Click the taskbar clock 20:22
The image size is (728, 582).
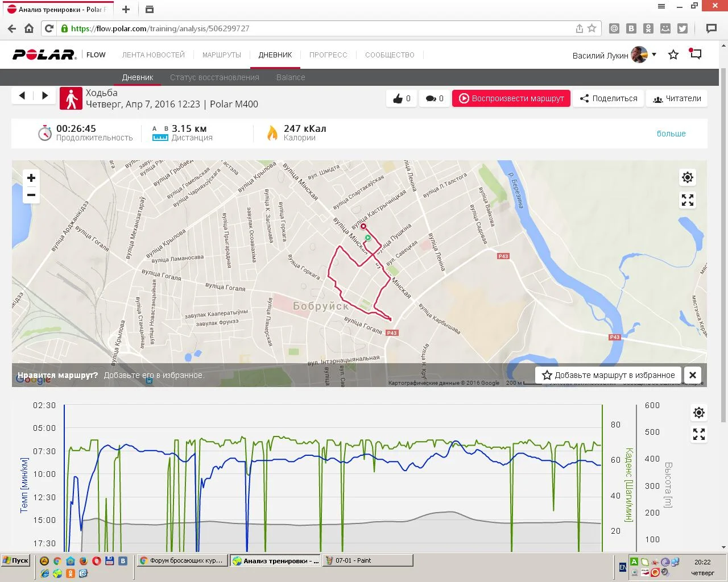[702, 562]
